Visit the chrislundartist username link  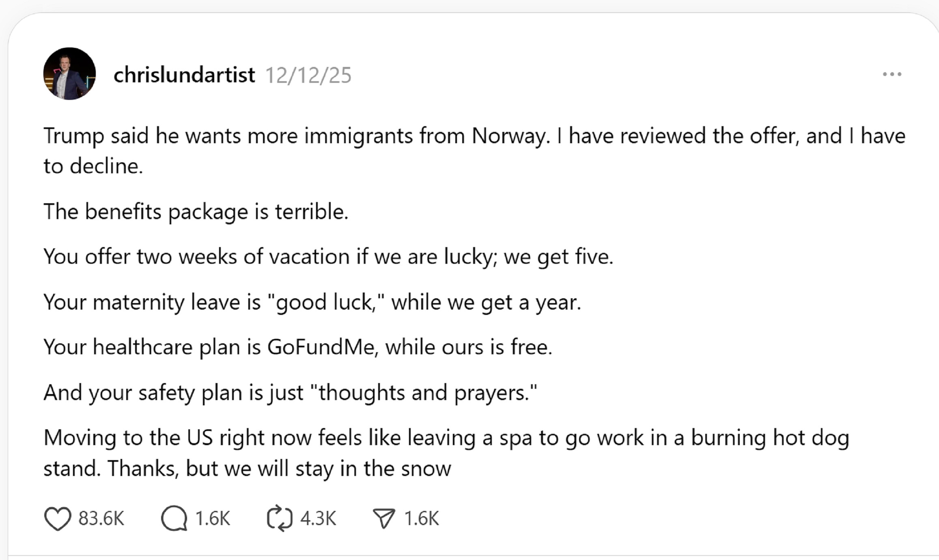click(184, 75)
